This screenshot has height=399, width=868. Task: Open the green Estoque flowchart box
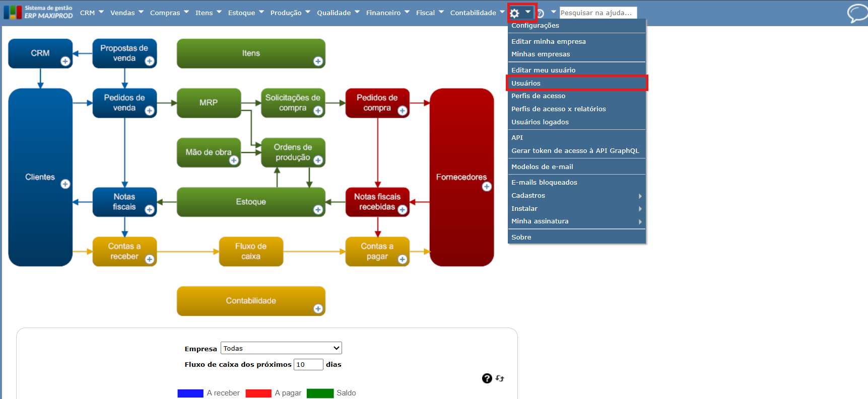click(x=251, y=202)
